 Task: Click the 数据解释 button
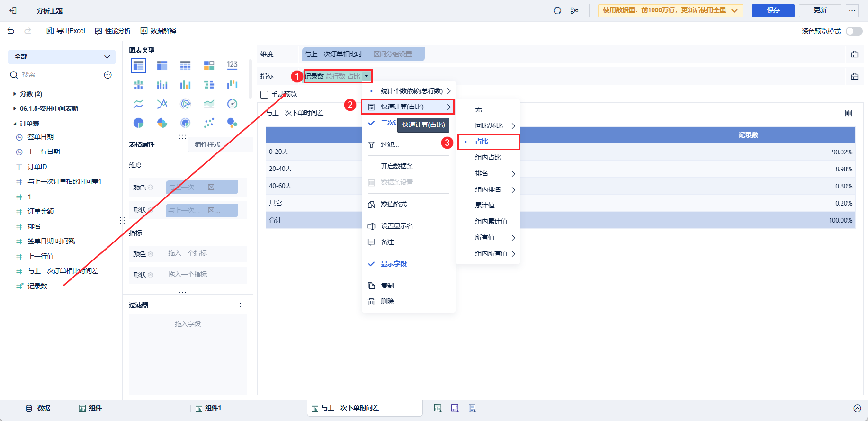point(158,31)
